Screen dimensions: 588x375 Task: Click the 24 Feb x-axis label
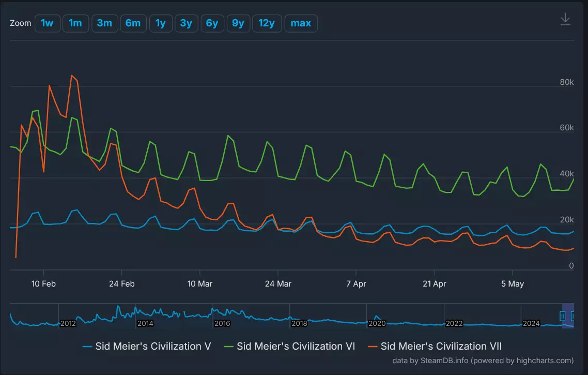pos(122,284)
